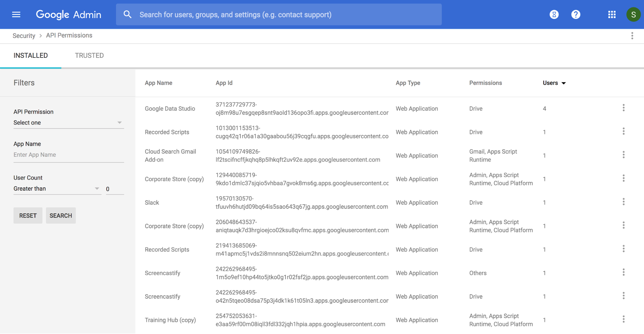The image size is (644, 334).
Task: Click Web Application type in Slack row
Action: tap(417, 203)
